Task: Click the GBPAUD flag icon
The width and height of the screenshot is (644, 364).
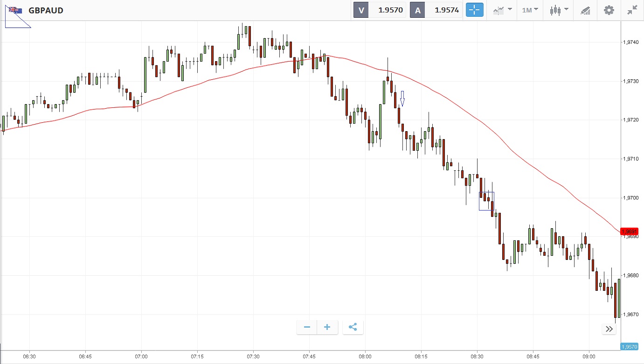Action: [x=15, y=10]
